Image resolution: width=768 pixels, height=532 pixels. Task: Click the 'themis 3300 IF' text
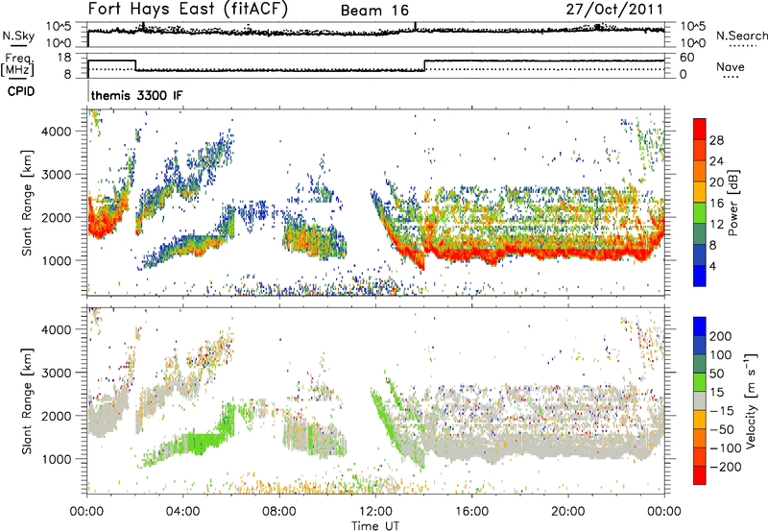click(x=136, y=95)
